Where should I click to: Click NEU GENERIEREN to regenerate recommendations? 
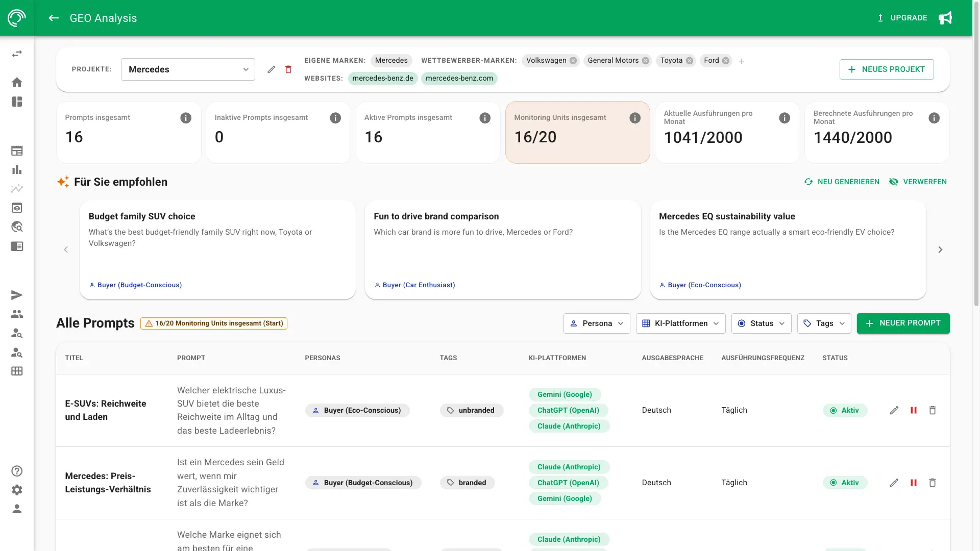point(842,182)
